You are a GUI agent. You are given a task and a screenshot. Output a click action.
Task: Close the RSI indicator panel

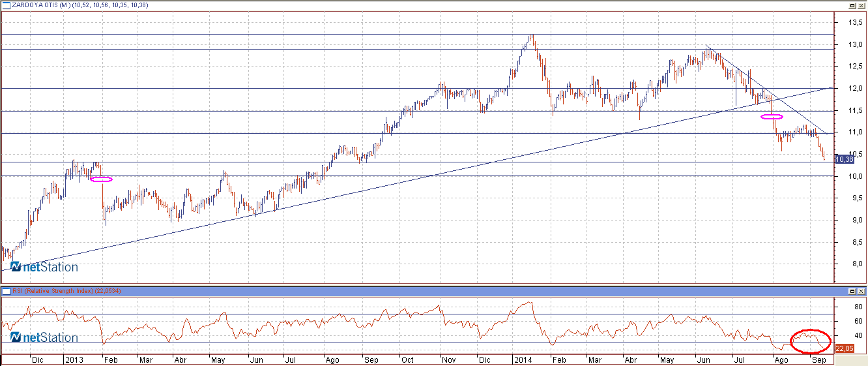pyautogui.click(x=861, y=290)
